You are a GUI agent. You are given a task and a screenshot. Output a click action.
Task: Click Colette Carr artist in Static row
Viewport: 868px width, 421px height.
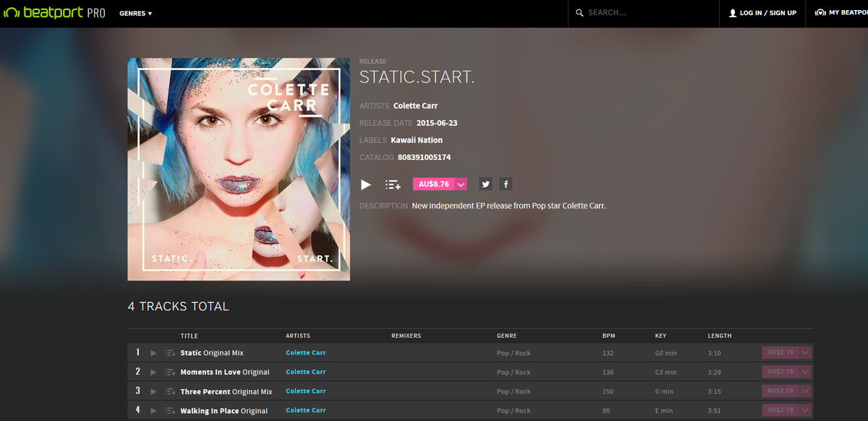[306, 353]
